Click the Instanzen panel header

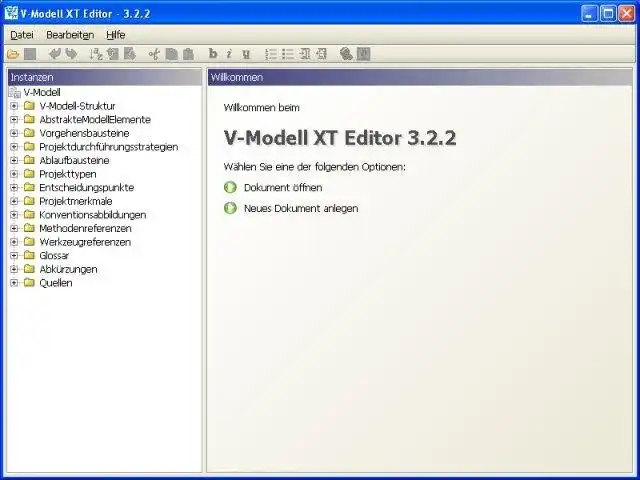click(x=104, y=77)
